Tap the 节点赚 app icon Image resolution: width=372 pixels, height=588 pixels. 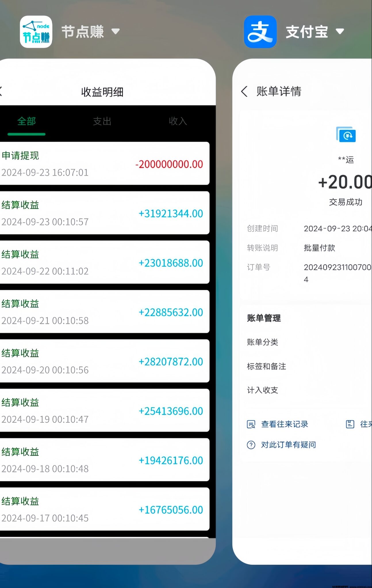click(x=36, y=32)
